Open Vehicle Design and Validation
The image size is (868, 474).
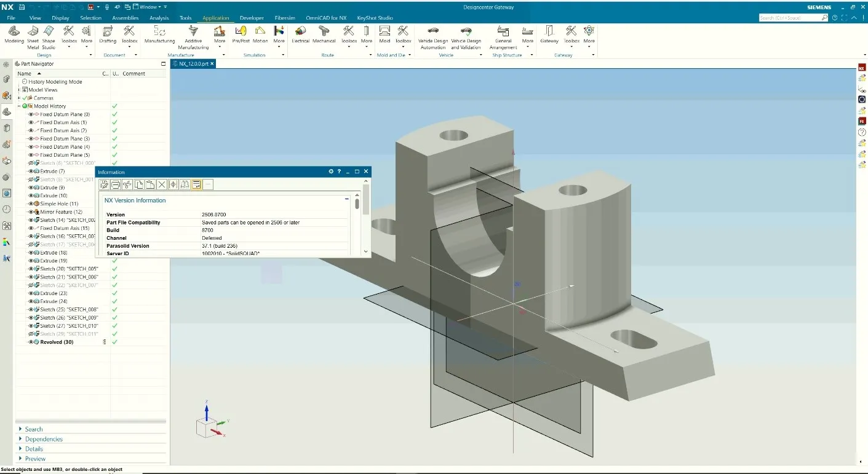click(x=466, y=37)
